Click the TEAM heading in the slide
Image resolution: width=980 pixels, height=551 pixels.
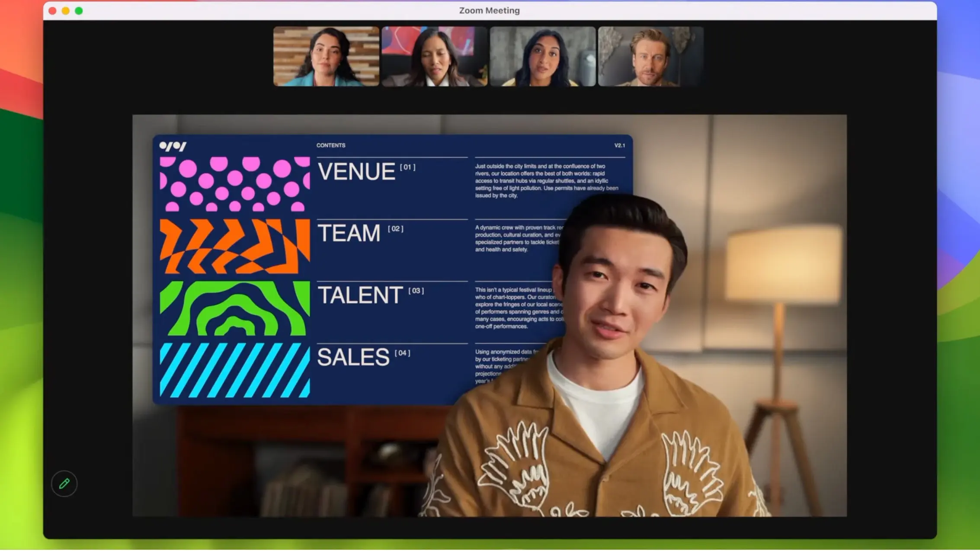(349, 233)
